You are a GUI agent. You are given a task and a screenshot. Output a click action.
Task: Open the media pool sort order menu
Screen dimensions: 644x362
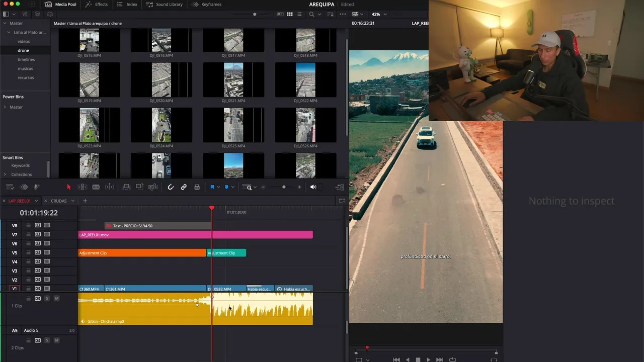tap(330, 14)
